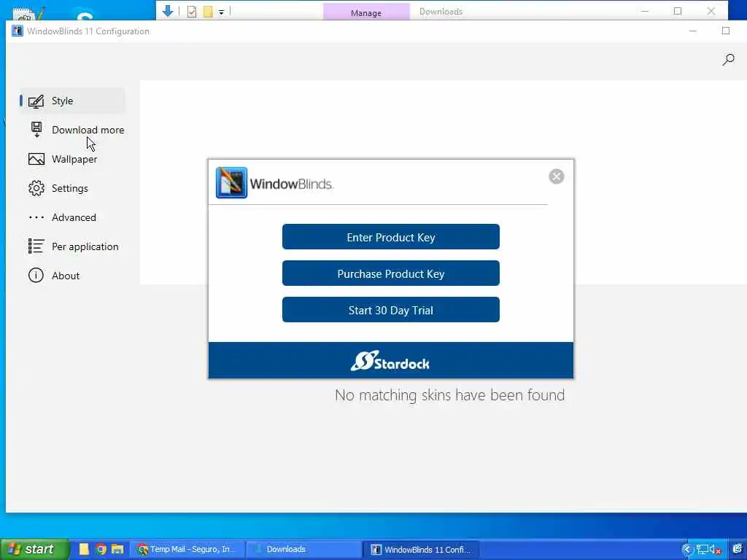Open the Per application section

[72, 246]
